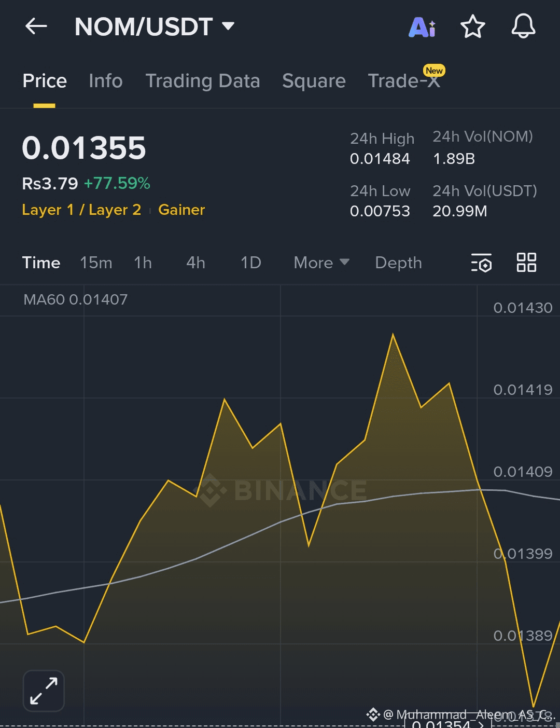This screenshot has height=728, width=560.
Task: Select the 1D chart interval
Action: 251,263
